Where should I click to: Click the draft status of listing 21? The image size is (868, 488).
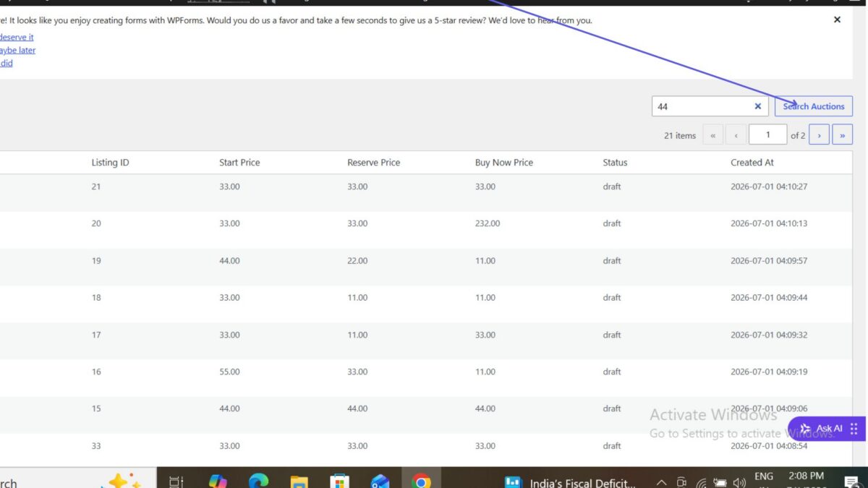click(x=612, y=187)
